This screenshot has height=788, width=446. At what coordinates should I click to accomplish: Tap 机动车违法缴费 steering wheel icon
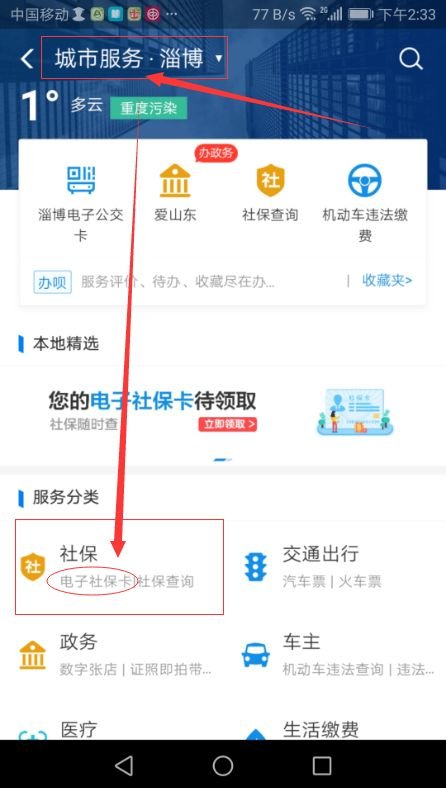coord(365,180)
